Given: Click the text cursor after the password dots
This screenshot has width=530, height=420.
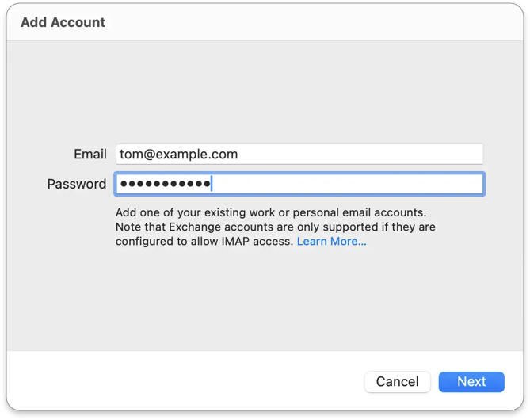Looking at the screenshot, I should [212, 185].
